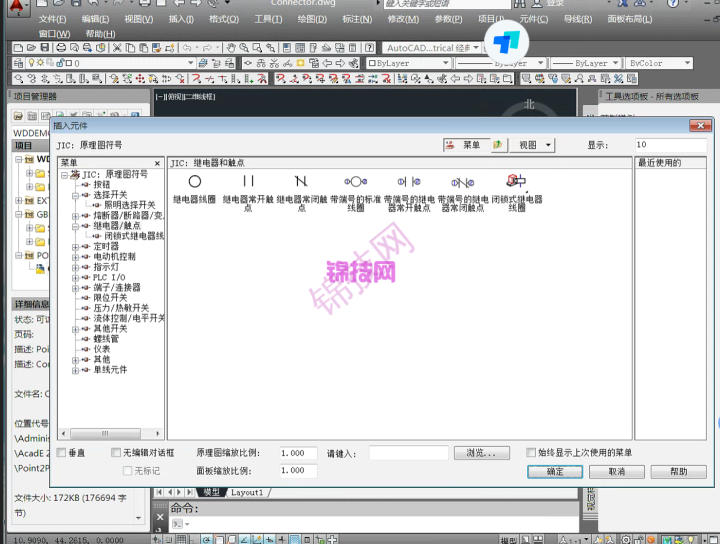Click the 原理图缩放比例 input field
The height and width of the screenshot is (544, 720).
pyautogui.click(x=298, y=453)
